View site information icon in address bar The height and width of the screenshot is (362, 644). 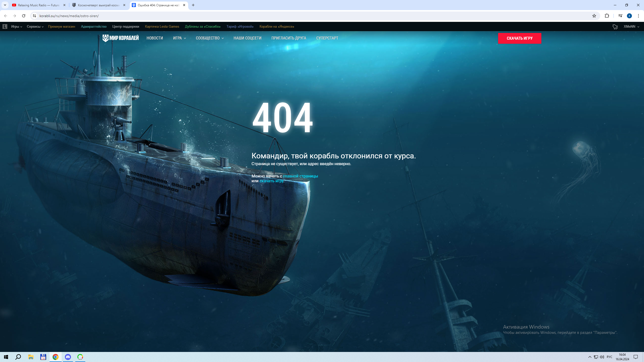tap(34, 16)
